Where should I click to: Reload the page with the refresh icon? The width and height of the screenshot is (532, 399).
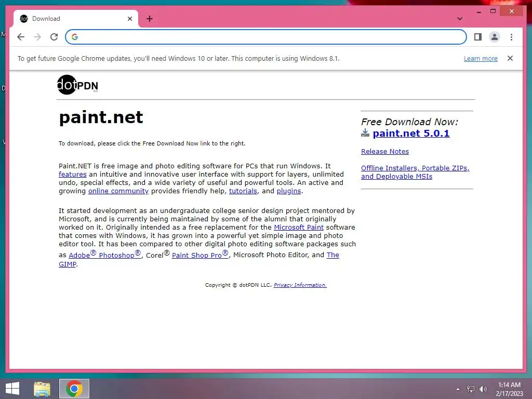54,37
